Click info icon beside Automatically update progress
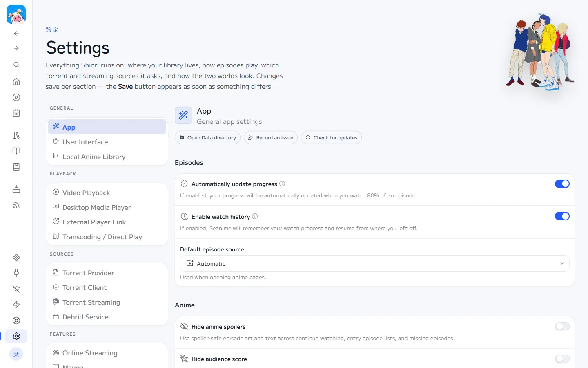588x368 pixels. pos(282,184)
